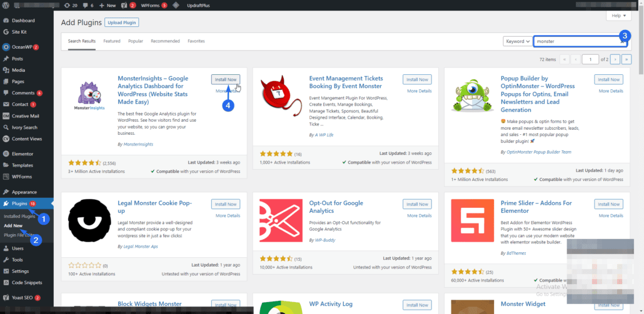Select Add New plugins submenu item

click(x=13, y=225)
